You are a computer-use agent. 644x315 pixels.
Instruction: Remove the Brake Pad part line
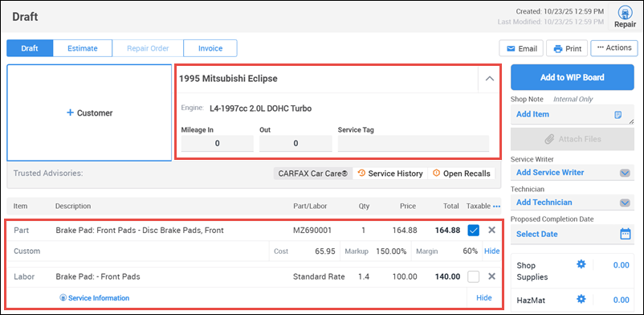(491, 231)
